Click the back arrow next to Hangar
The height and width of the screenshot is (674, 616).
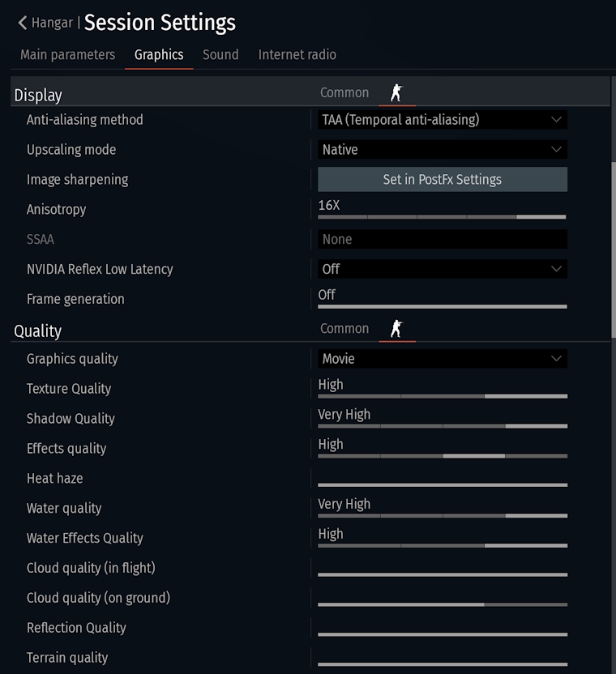pyautogui.click(x=23, y=23)
